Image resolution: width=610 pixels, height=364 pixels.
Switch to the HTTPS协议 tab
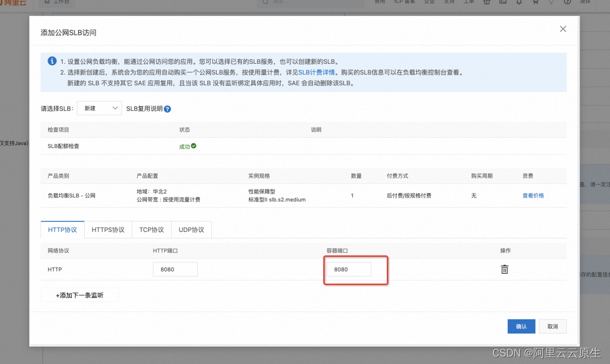[108, 230]
